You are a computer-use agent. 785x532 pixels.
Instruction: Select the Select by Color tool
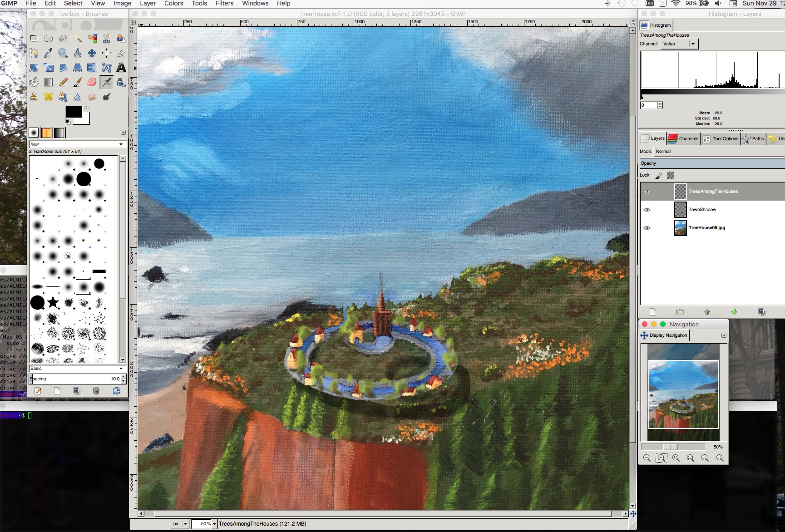click(92, 39)
